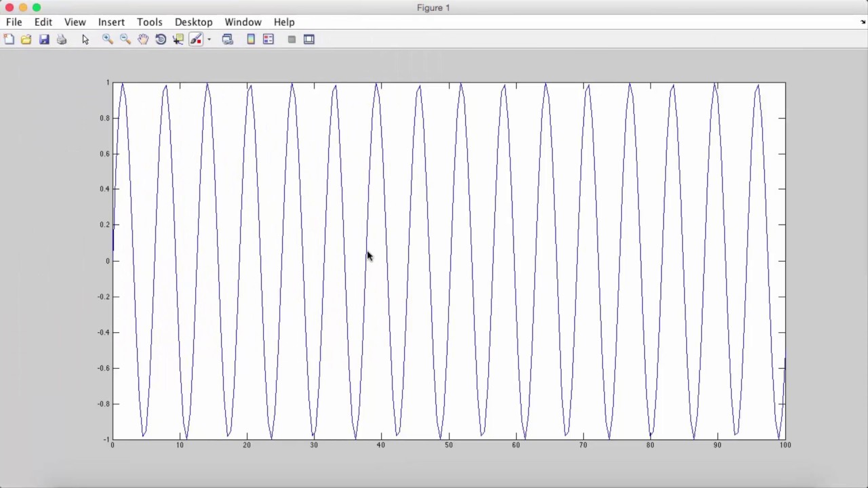This screenshot has height=488, width=868.
Task: Activate the Zoom Out magnifier tool
Action: pos(125,39)
